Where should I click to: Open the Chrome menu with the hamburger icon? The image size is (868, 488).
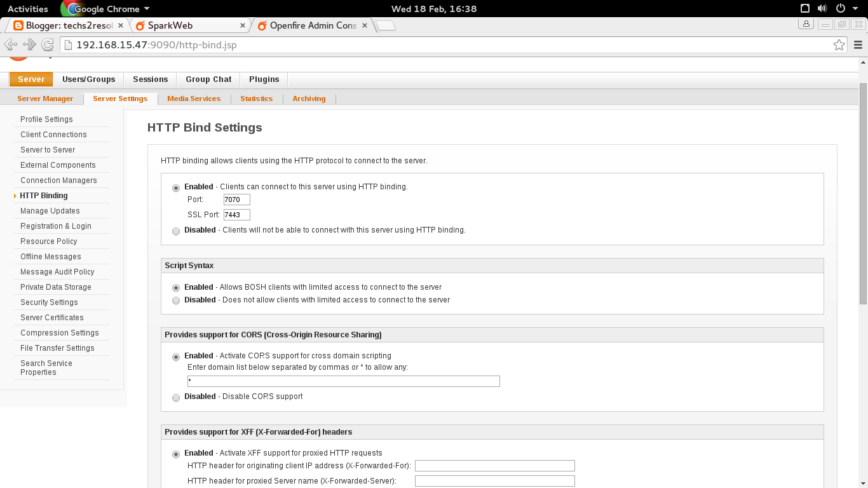859,44
